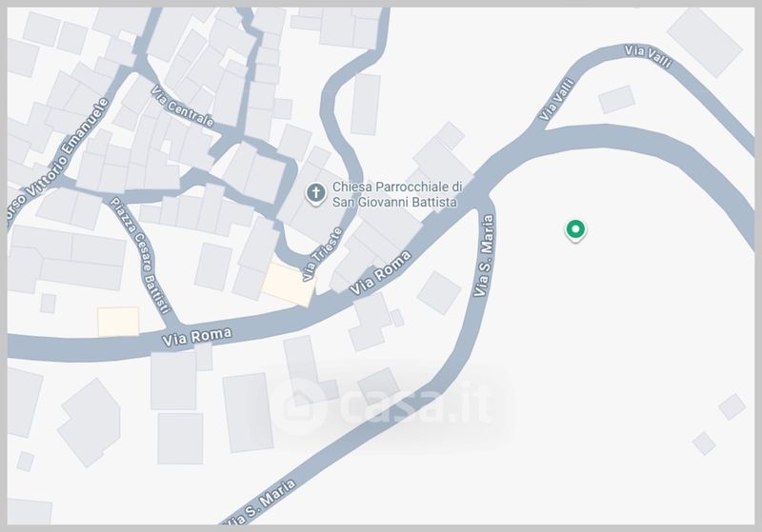Click the highlighted yellow building near Via Trieste
The width and height of the screenshot is (762, 532).
coord(289,285)
